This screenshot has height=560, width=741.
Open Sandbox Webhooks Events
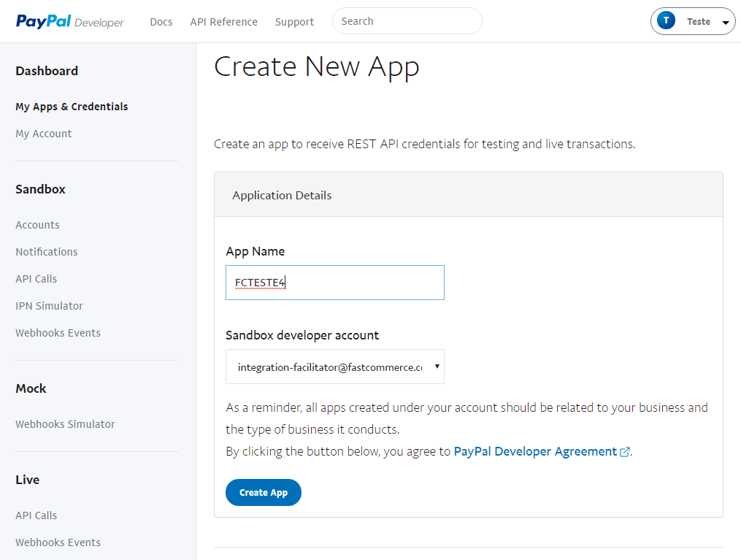click(58, 333)
